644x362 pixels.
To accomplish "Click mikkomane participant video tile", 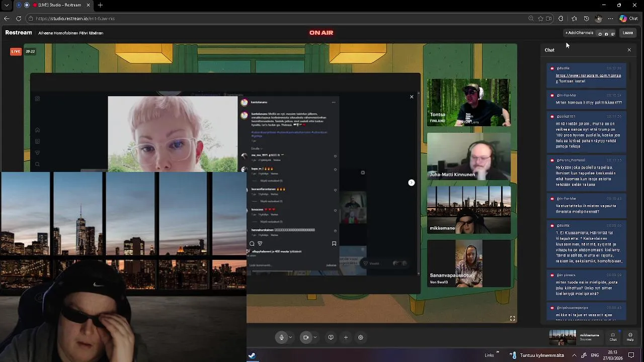I will 468,210.
